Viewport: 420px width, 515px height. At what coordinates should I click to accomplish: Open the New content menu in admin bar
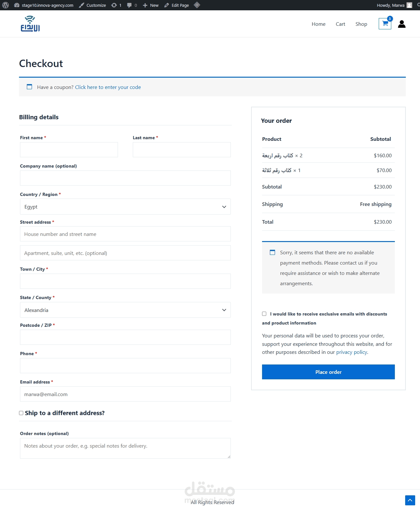click(151, 5)
